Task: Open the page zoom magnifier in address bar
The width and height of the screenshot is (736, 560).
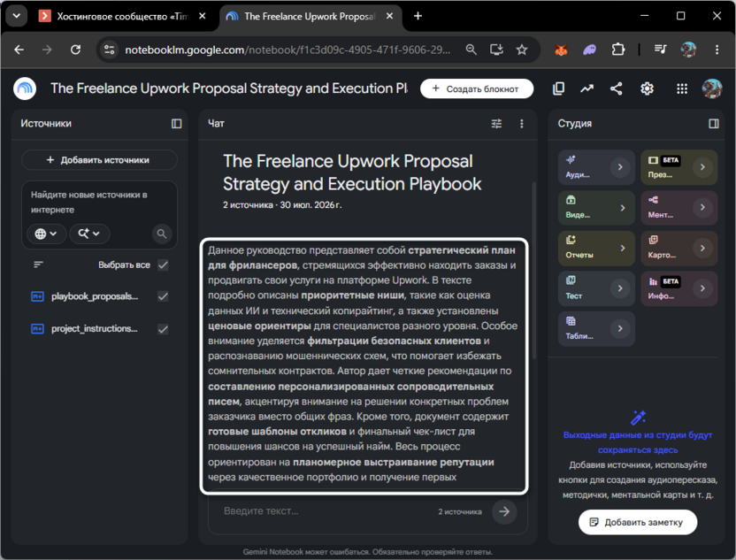Action: pyautogui.click(x=471, y=50)
